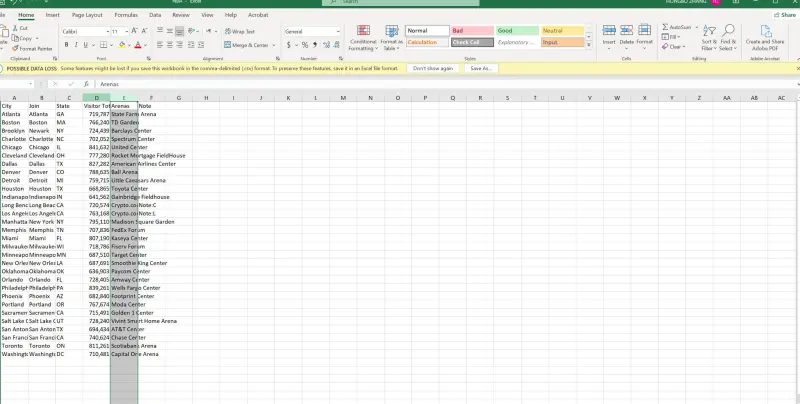Create and Share Adobe PDF
Viewport: 800px width, 404px height.
coord(765,38)
